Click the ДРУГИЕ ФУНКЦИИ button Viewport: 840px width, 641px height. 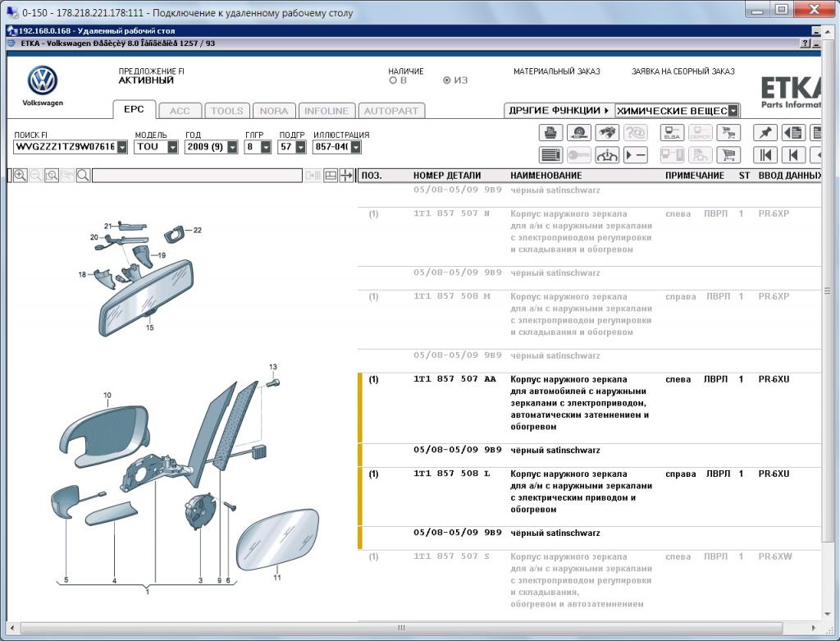point(559,111)
